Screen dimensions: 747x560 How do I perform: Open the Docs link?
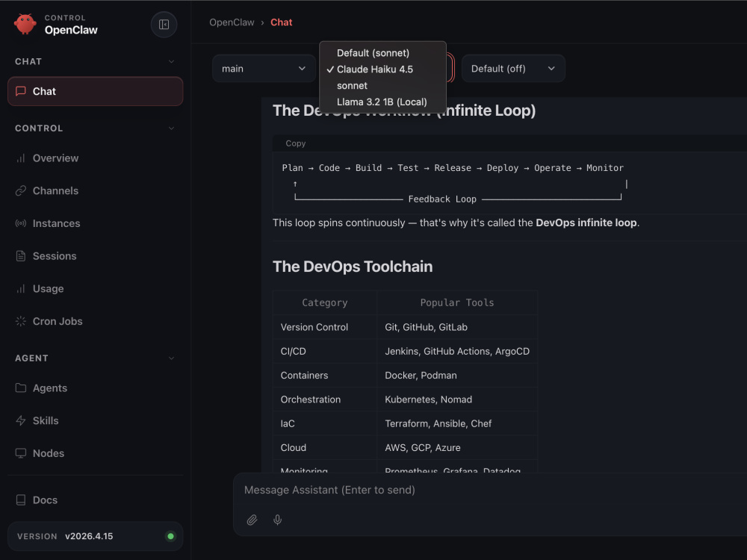pyautogui.click(x=96, y=500)
